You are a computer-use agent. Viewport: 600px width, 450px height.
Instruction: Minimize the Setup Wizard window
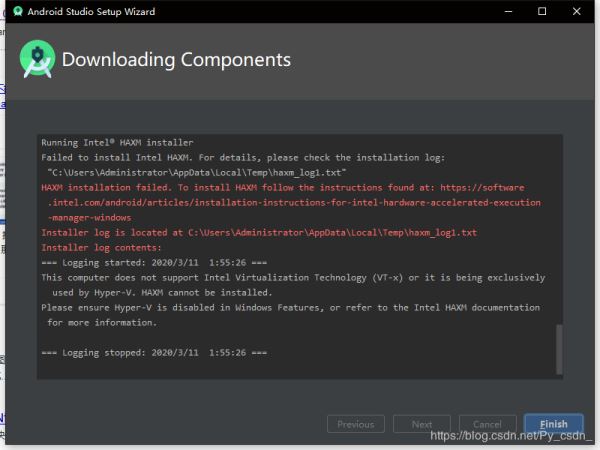[x=508, y=11]
